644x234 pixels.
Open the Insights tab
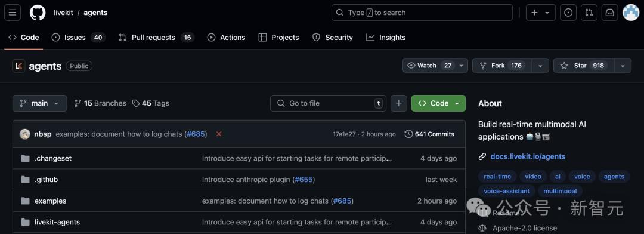coord(386,38)
